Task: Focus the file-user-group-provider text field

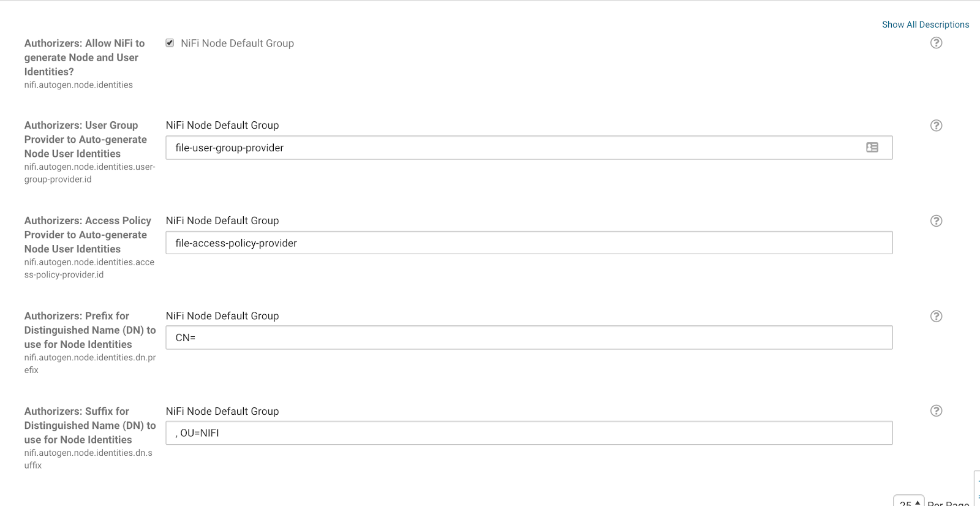Action: (x=514, y=148)
